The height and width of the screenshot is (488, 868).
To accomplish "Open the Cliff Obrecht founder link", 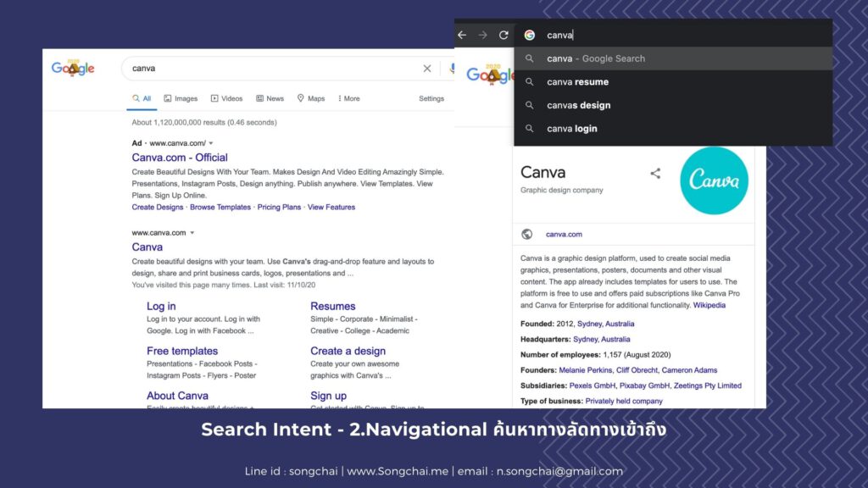I will (637, 370).
